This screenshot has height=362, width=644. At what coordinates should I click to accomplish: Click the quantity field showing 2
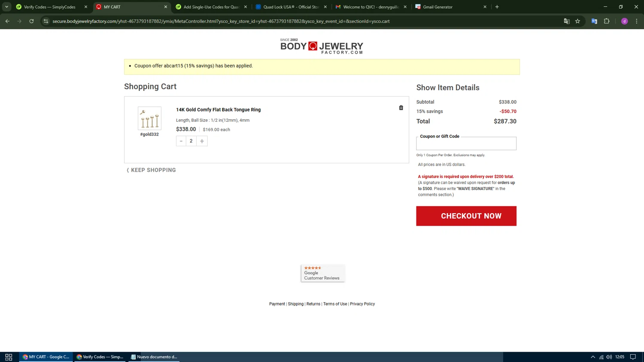(191, 141)
